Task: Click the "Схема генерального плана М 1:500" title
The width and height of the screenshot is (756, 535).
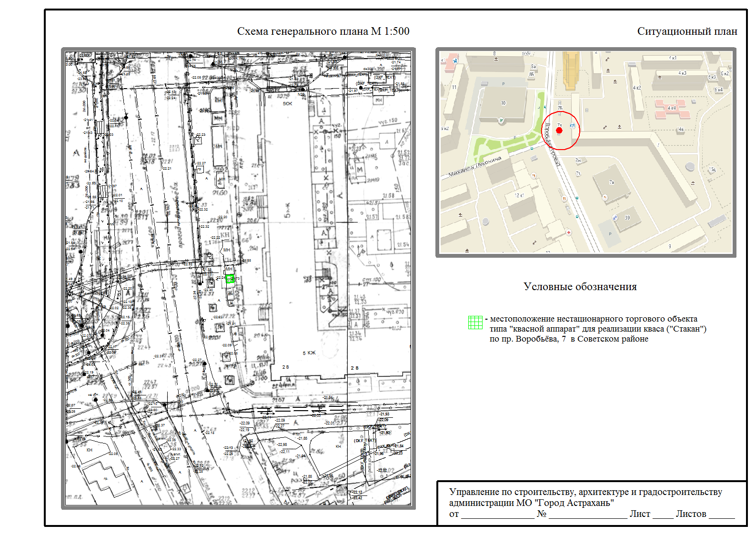Action: 323,31
